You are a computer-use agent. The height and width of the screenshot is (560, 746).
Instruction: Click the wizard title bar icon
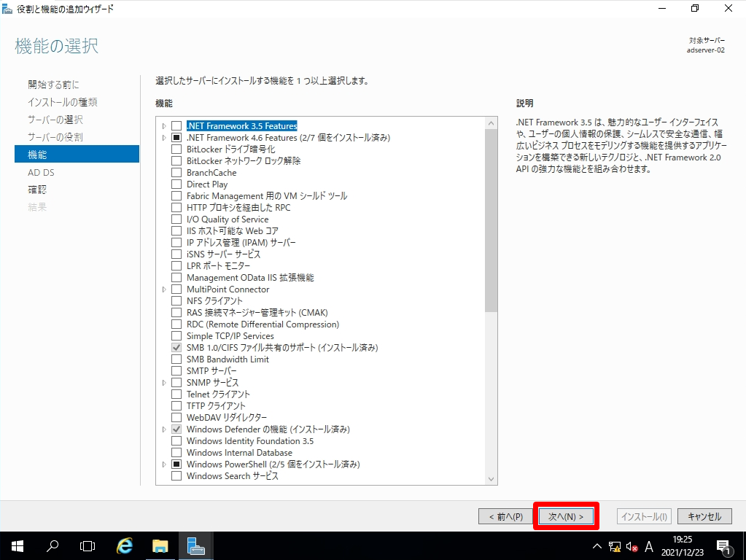pyautogui.click(x=7, y=9)
